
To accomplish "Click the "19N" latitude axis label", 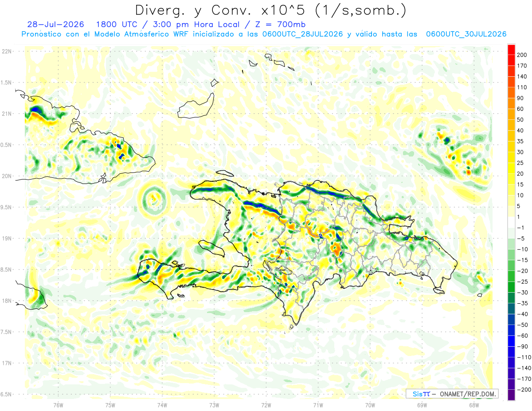I will 7,239.
